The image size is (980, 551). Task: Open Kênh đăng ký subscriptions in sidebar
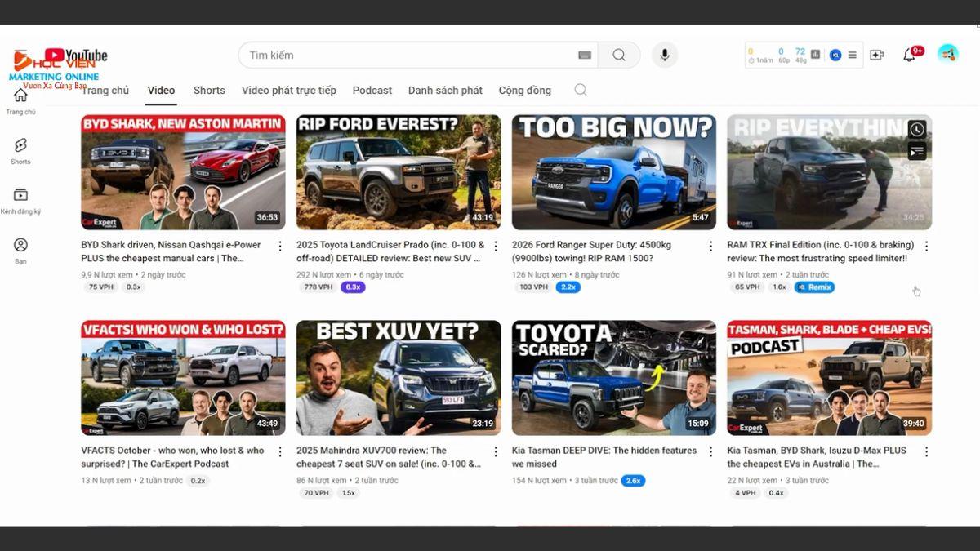(20, 200)
